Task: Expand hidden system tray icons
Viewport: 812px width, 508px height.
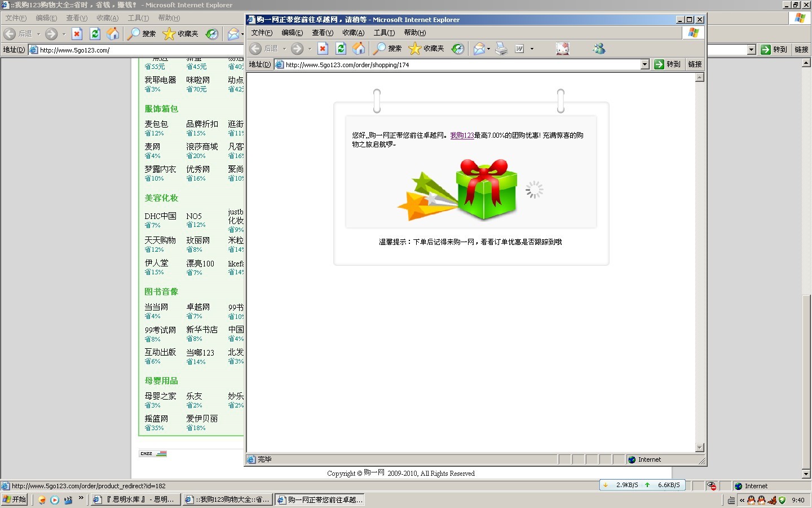Action: click(742, 500)
